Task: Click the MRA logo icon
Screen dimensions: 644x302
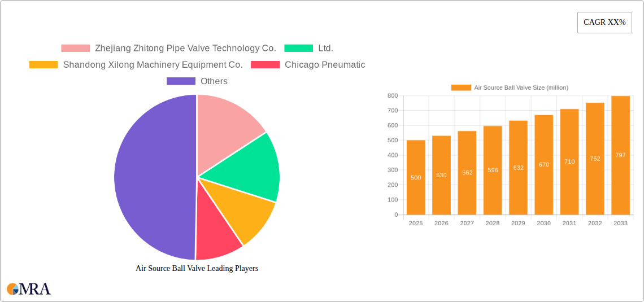Action: tap(29, 289)
